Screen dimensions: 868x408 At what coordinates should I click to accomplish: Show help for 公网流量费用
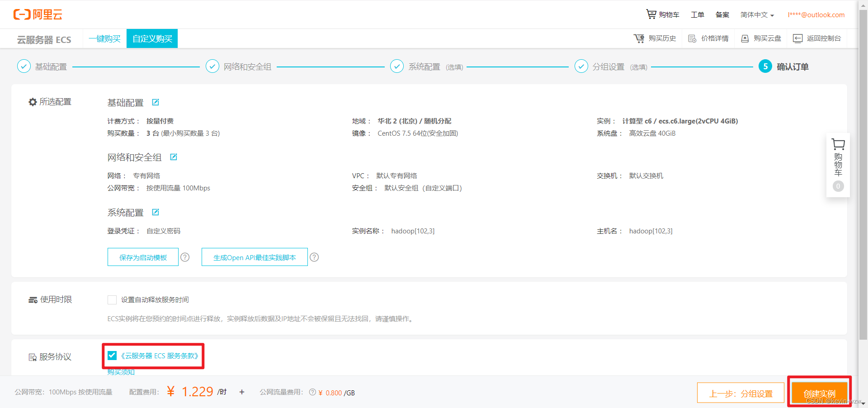point(312,392)
